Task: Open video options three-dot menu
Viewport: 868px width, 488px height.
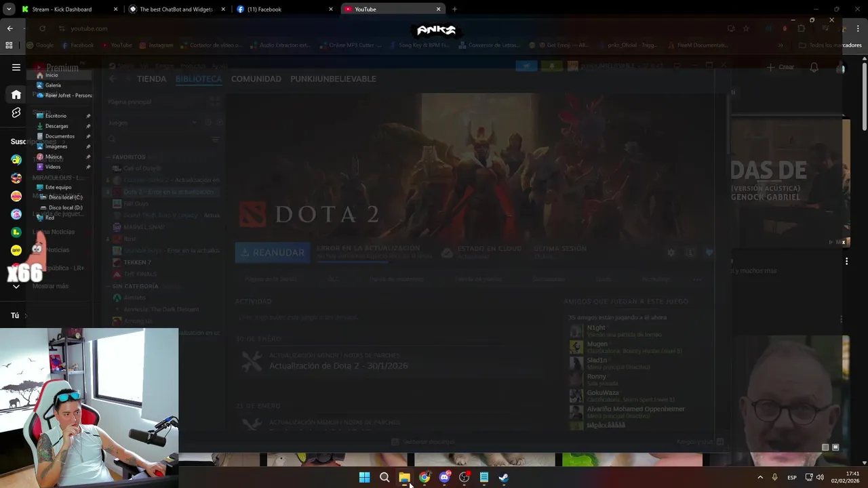Action: tap(846, 261)
